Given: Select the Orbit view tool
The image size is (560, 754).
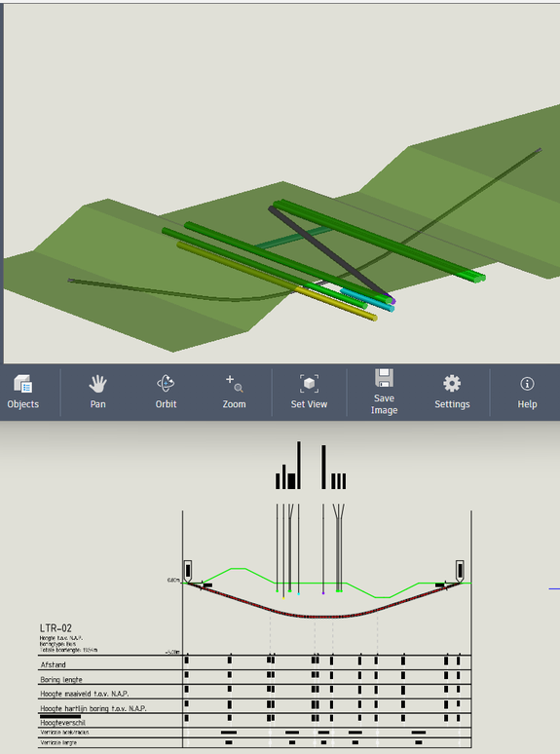Looking at the screenshot, I should pyautogui.click(x=166, y=392).
